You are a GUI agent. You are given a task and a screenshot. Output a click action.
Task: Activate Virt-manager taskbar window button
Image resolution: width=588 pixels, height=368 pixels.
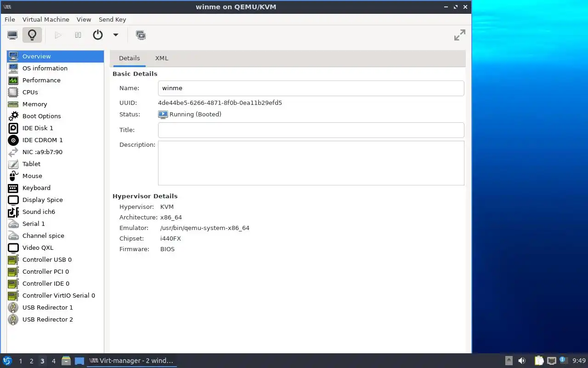click(x=132, y=361)
